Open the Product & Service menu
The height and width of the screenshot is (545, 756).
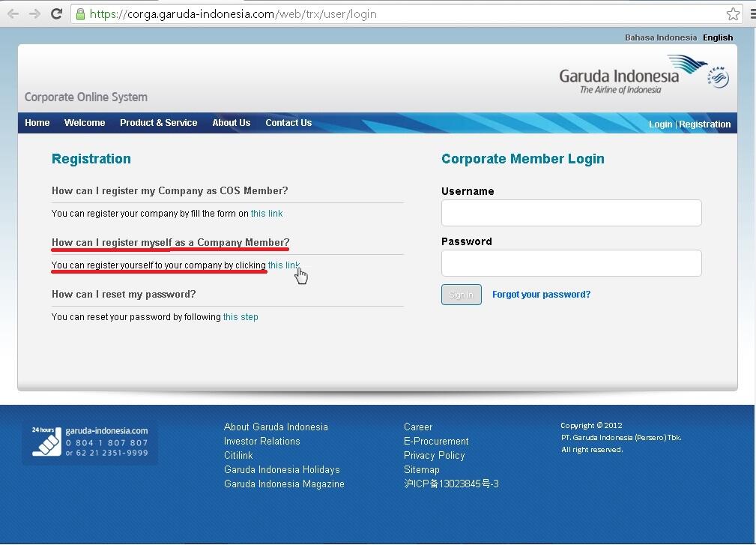coord(159,123)
